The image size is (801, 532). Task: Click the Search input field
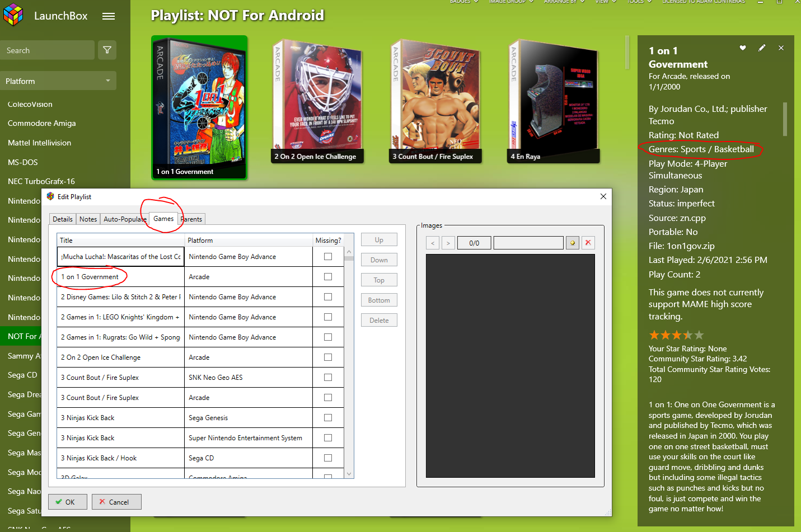(47, 50)
